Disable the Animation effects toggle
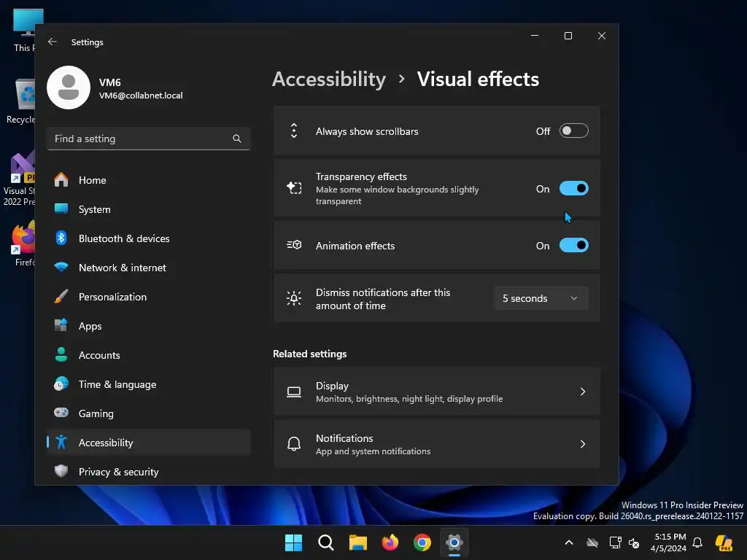The image size is (747, 560). tap(573, 245)
